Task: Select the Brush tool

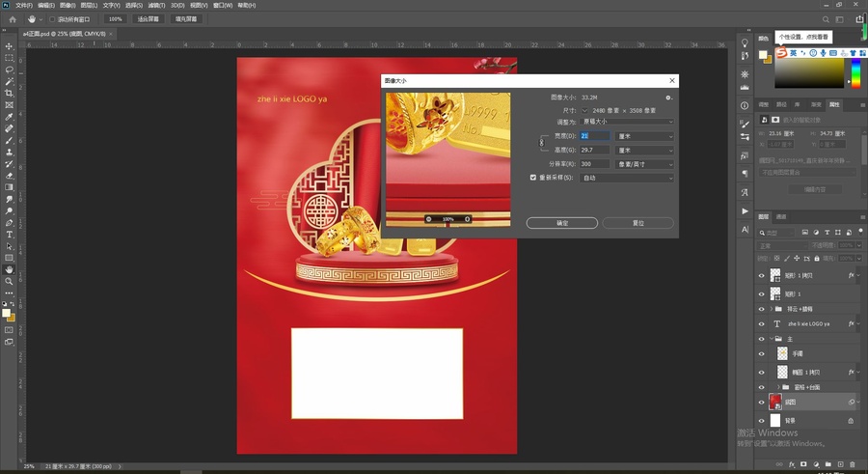Action: coord(9,140)
